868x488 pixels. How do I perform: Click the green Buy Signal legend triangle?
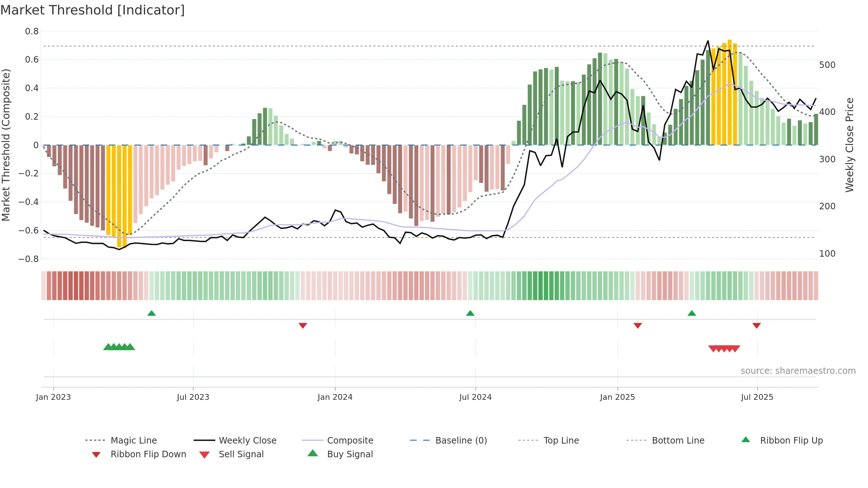(313, 453)
